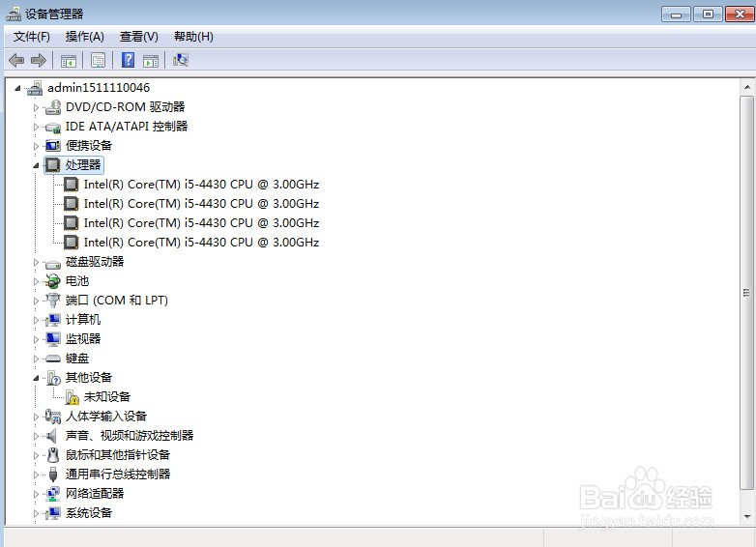Collapse the 其他设备 category
The height and width of the screenshot is (547, 756).
[36, 378]
